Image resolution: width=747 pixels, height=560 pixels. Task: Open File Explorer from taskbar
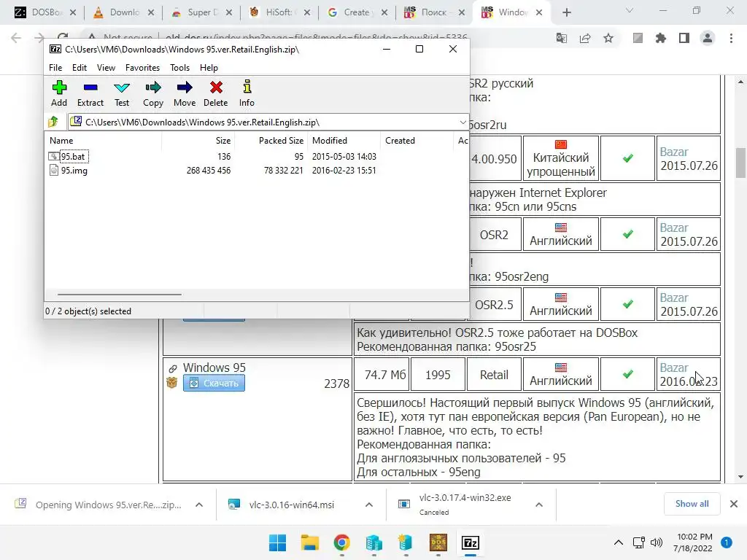(309, 542)
